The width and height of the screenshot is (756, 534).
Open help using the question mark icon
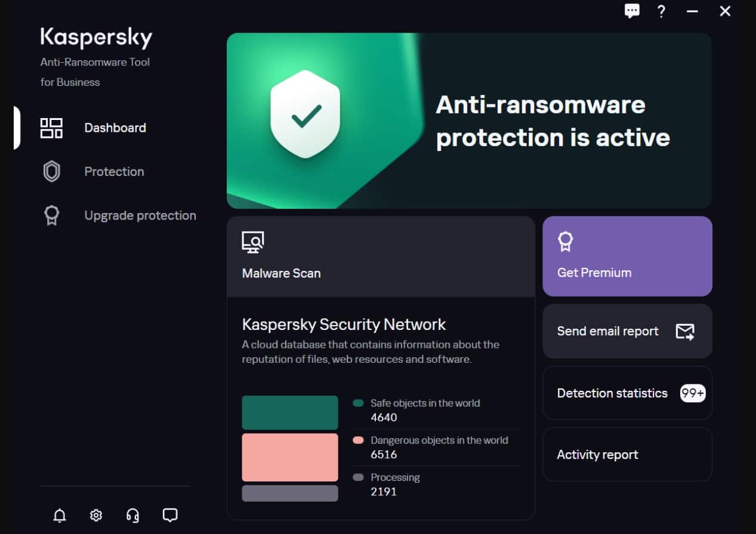(661, 11)
